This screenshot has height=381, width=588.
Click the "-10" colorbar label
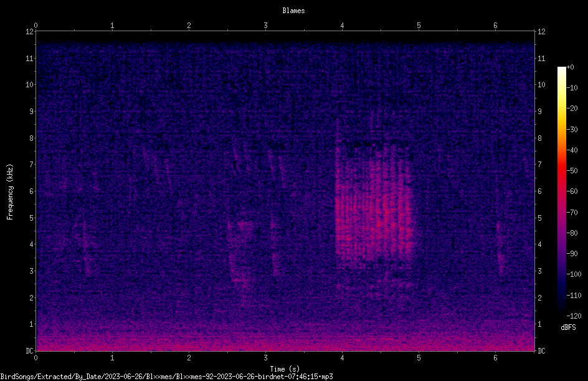[x=572, y=88]
